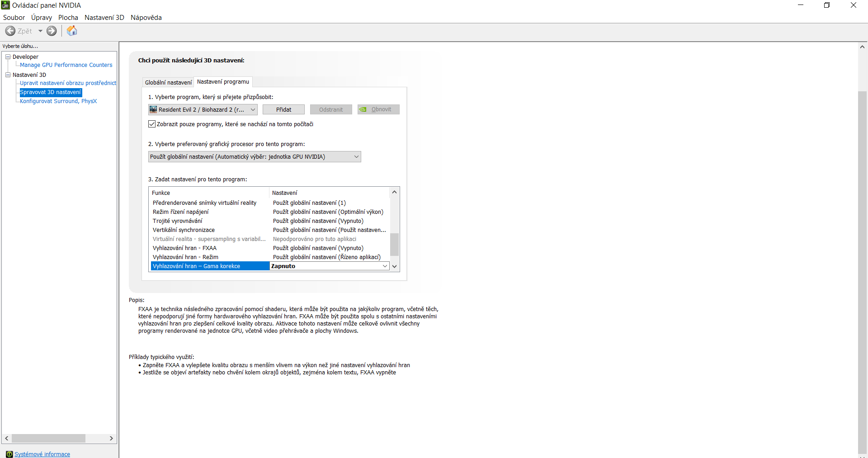Screen dimensions: 868x458
Task: Click right arrow of task pane scrollbar
Action: (111, 439)
